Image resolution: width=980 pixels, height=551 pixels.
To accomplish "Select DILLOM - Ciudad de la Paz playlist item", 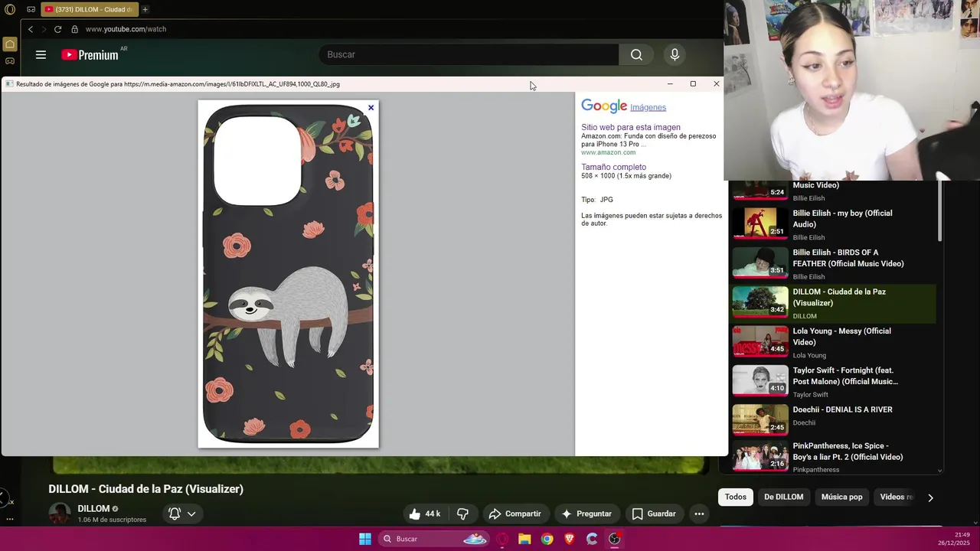I will tap(834, 303).
